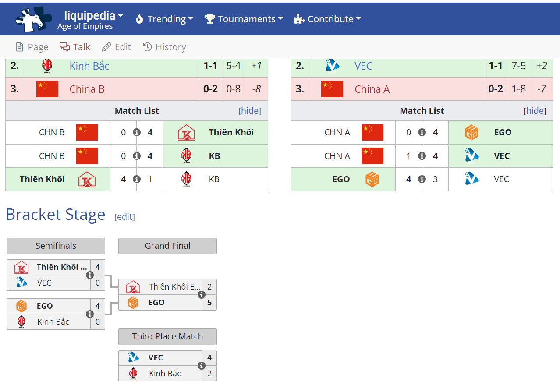
Task: Click the China flag beside China B standing
Action: tap(47, 89)
